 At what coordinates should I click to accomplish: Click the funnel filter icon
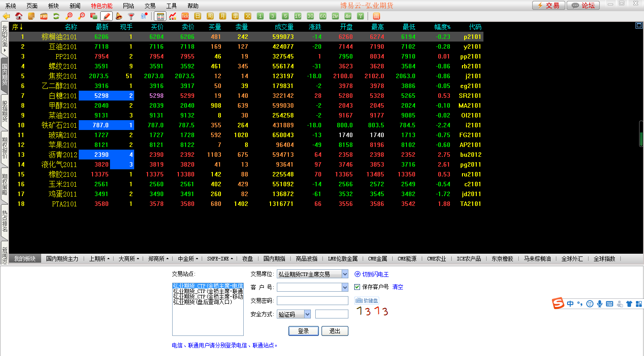tap(131, 16)
